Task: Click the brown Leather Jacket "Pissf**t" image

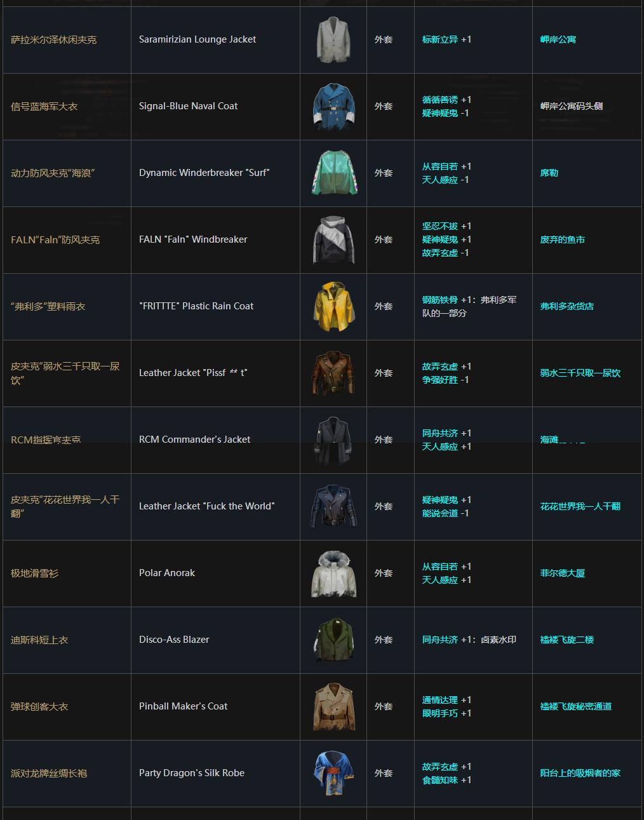Action: pyautogui.click(x=333, y=373)
